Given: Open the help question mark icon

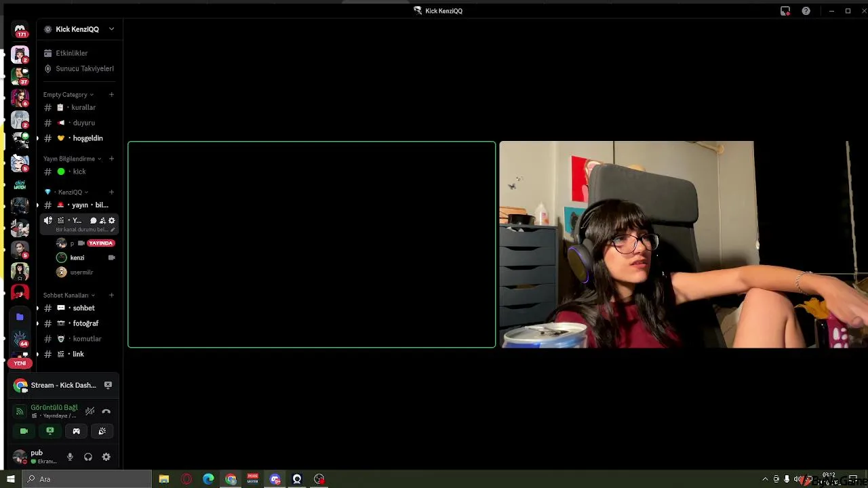Looking at the screenshot, I should click(x=806, y=11).
